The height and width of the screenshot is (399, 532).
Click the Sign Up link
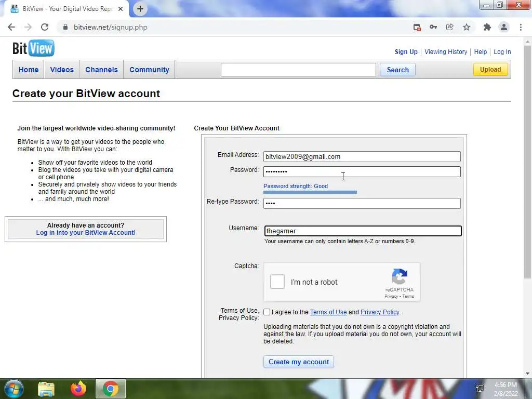[406, 52]
